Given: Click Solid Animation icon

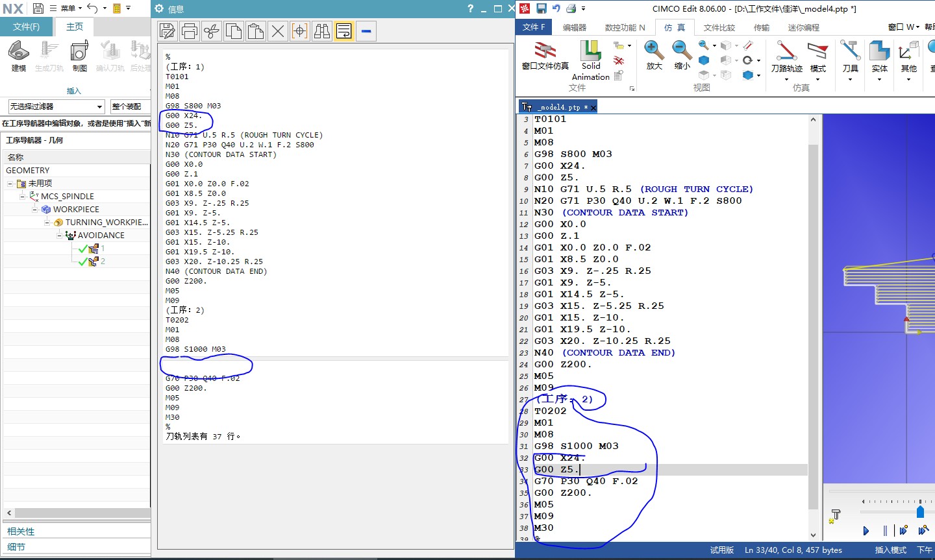Looking at the screenshot, I should coord(591,60).
